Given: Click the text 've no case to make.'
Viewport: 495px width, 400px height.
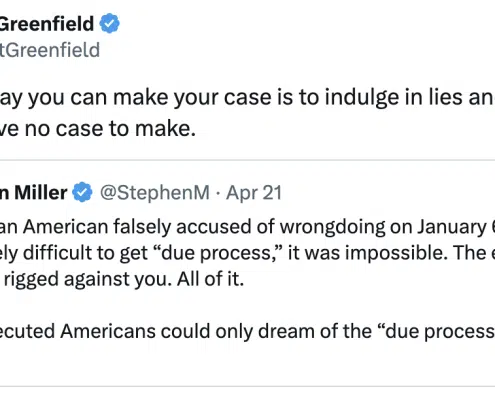Looking at the screenshot, I should 98,129.
